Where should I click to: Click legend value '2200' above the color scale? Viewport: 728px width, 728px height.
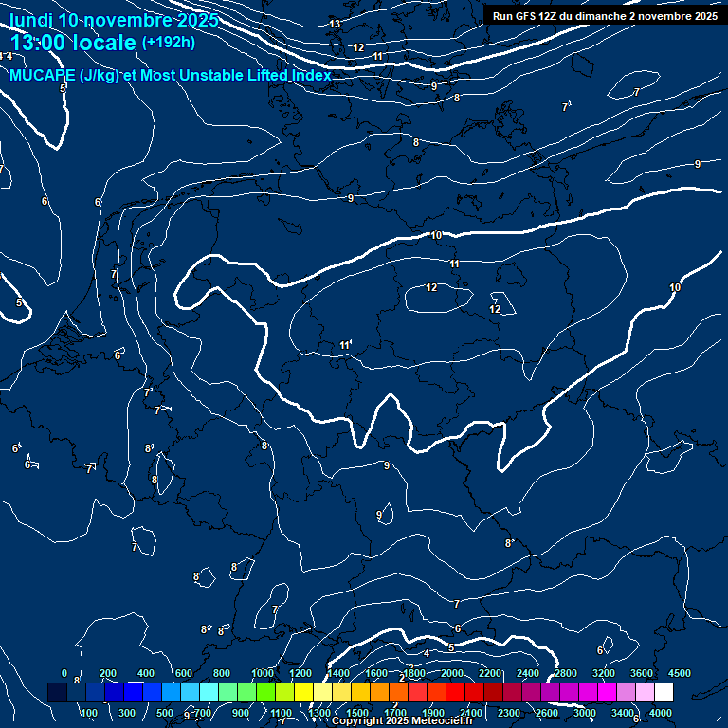[490, 673]
